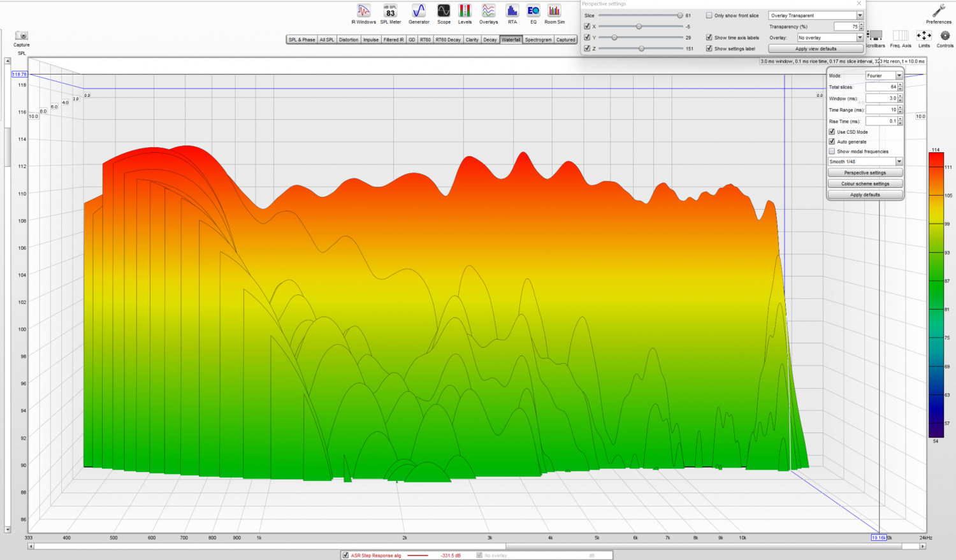
Task: Switch to Clarity tab
Action: point(472,39)
